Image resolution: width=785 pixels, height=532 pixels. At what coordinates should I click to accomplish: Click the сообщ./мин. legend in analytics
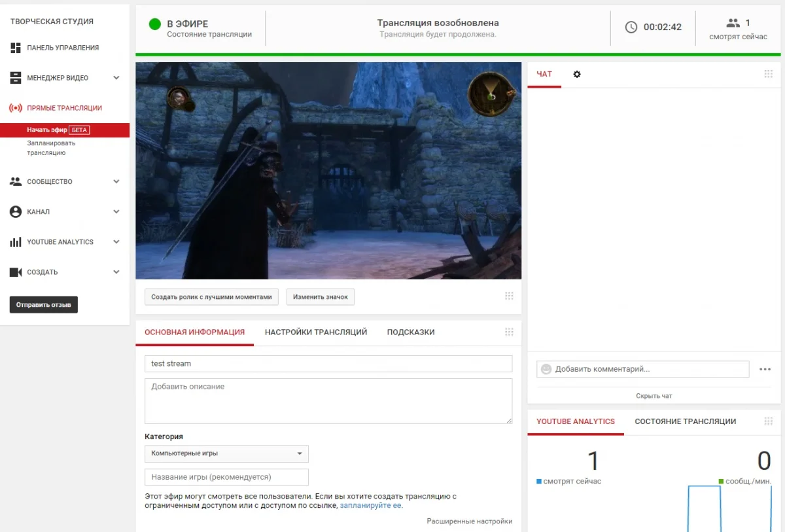point(745,482)
